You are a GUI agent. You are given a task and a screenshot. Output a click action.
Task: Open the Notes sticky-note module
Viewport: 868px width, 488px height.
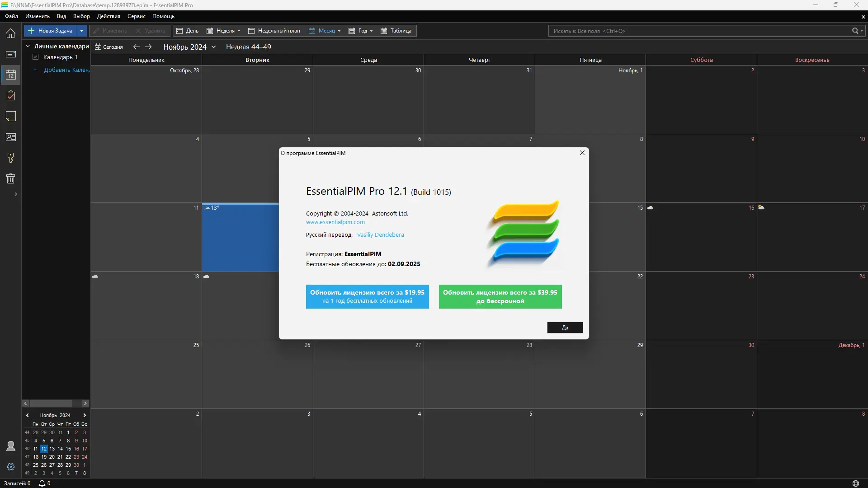[10, 116]
